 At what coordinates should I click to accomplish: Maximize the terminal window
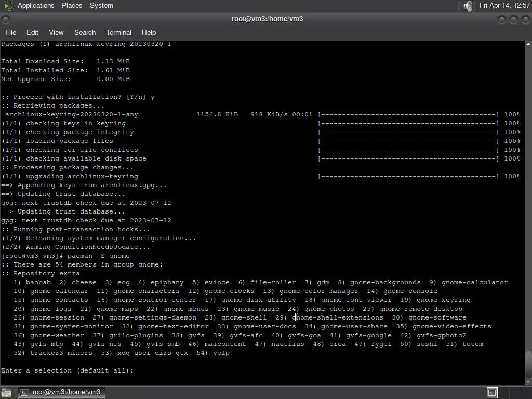(x=514, y=20)
